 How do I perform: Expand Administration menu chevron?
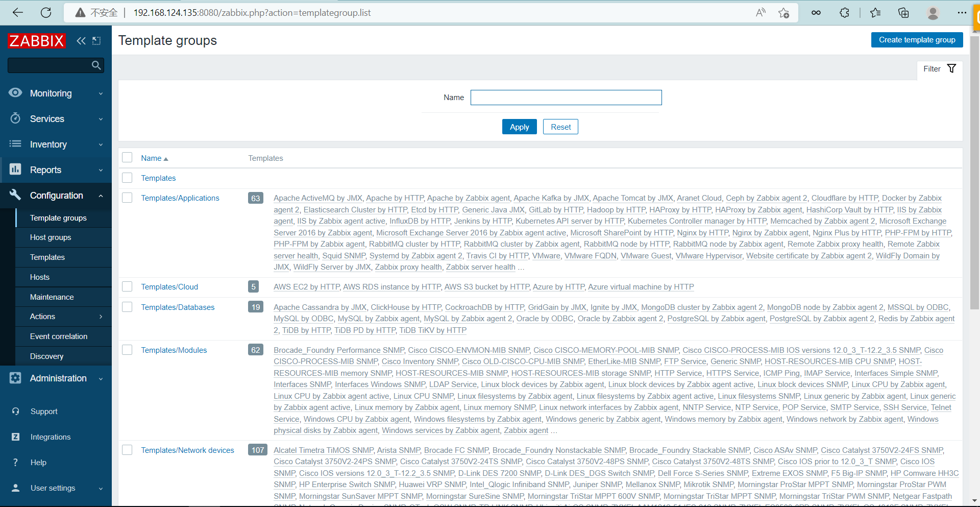101,378
